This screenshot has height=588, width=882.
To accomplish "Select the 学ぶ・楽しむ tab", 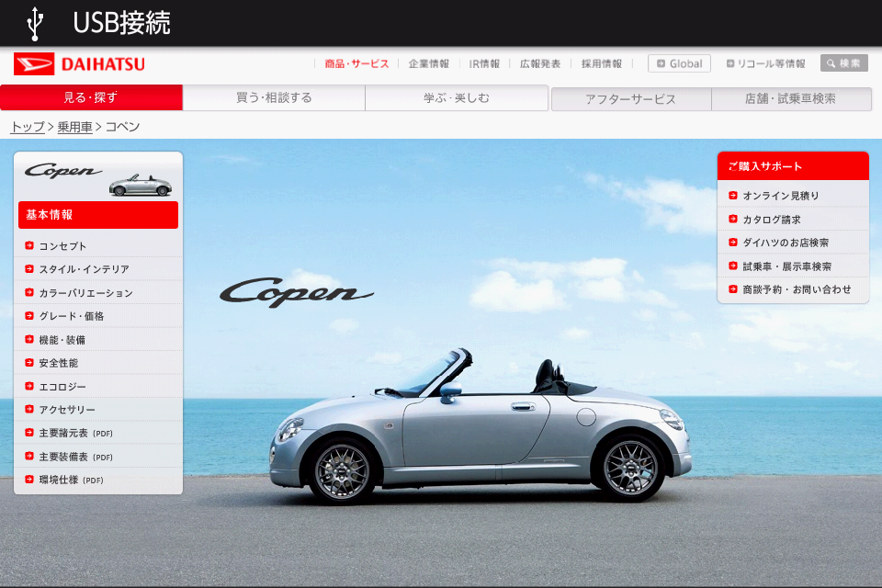I will [457, 97].
